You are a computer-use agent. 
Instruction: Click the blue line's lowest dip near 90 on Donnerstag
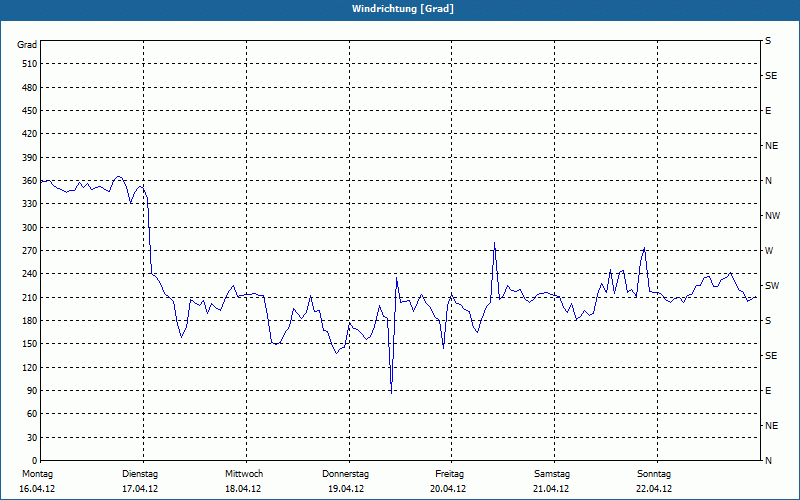coord(391,393)
